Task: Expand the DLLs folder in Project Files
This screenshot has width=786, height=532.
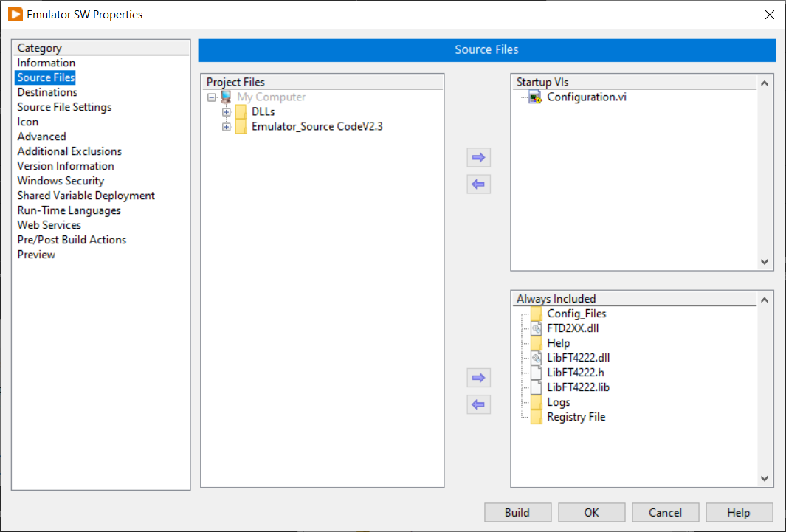Action: coord(227,111)
